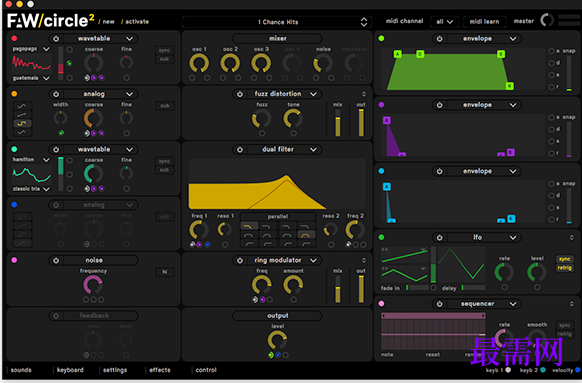This screenshot has width=582, height=383.
Task: Click the freq 2 filter knob
Action: click(x=355, y=230)
